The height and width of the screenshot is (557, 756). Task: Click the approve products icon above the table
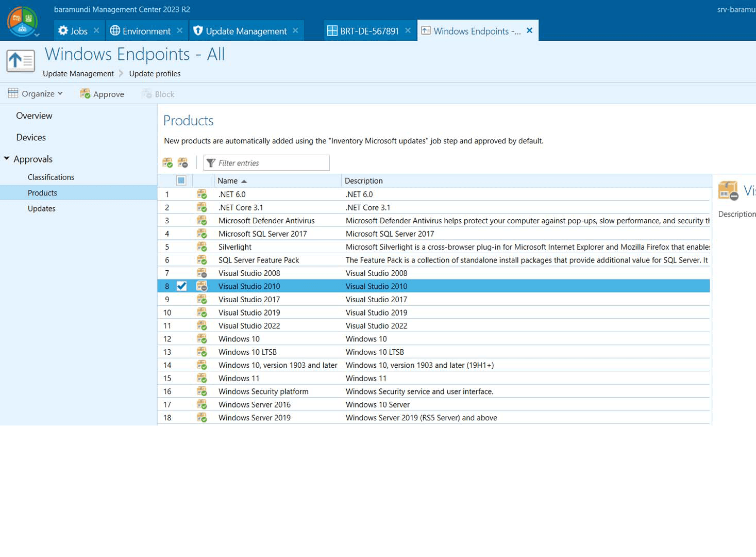(x=167, y=163)
